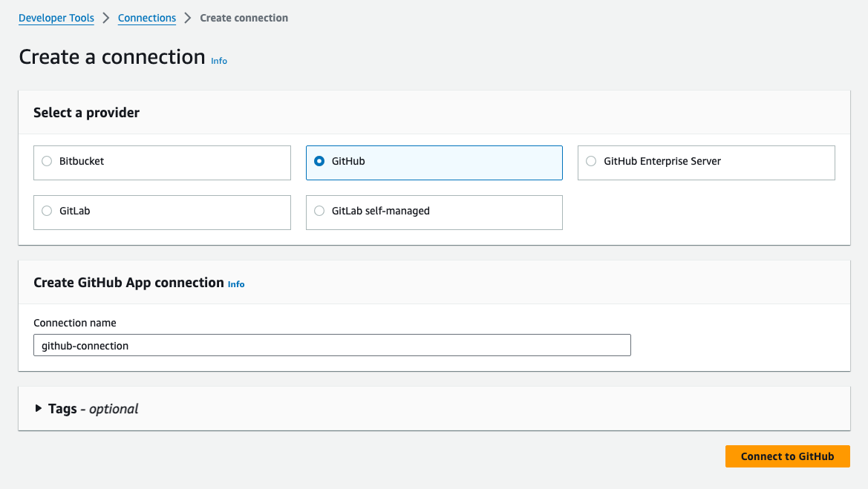This screenshot has height=489, width=868.
Task: Click the GitHub card to highlight it
Action: (434, 161)
